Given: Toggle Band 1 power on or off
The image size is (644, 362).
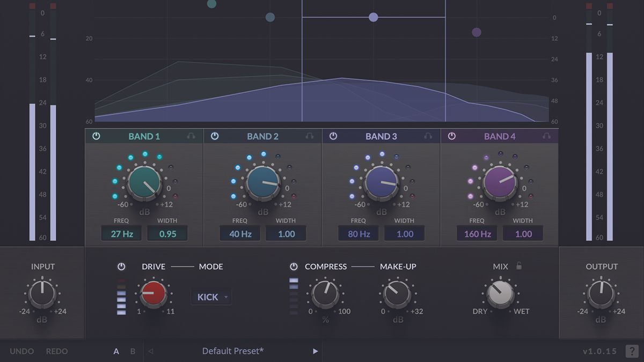Looking at the screenshot, I should coord(96,136).
